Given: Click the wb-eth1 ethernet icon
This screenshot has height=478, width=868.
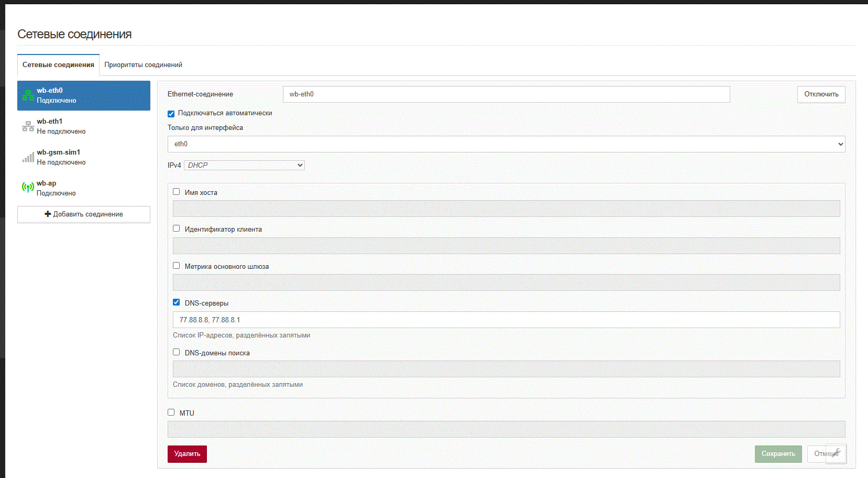Looking at the screenshot, I should click(28, 126).
